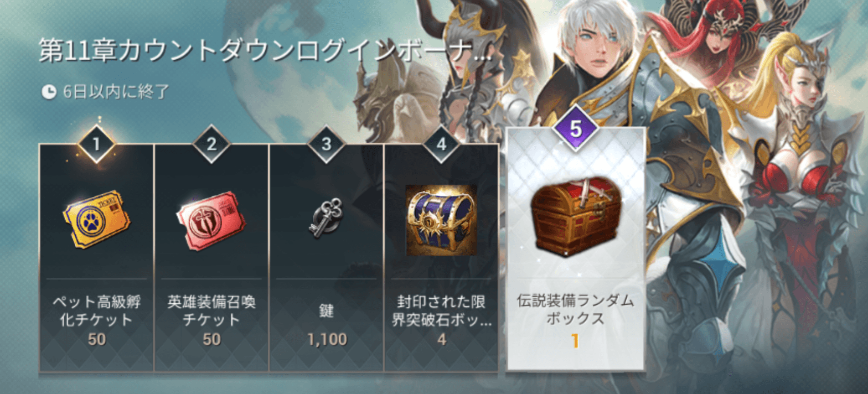Tap the 封印された限界突破石ボッ… label
The width and height of the screenshot is (868, 394).
(x=441, y=311)
